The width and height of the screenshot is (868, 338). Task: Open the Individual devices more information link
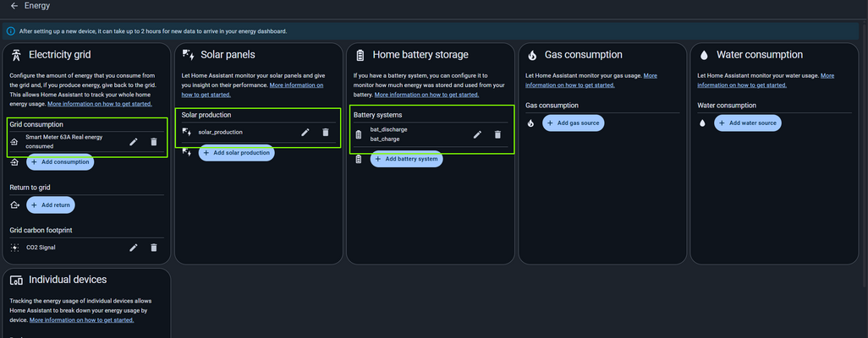click(x=82, y=320)
